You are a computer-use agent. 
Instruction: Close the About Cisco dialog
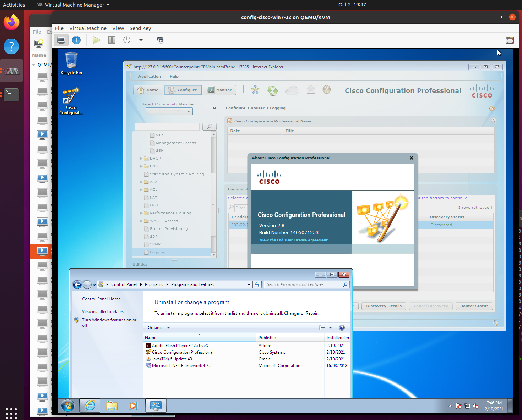[x=412, y=158]
